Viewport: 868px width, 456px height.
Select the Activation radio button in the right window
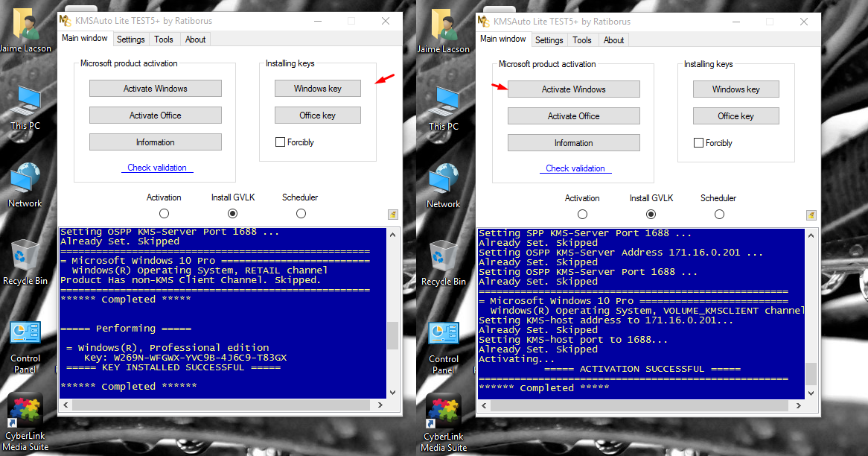(582, 214)
